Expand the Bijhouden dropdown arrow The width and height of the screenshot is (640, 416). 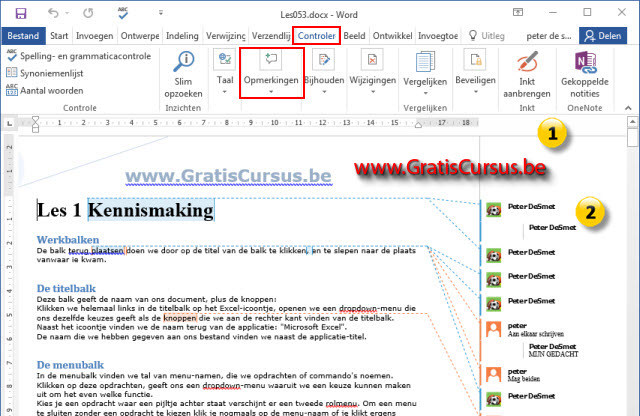pos(324,92)
